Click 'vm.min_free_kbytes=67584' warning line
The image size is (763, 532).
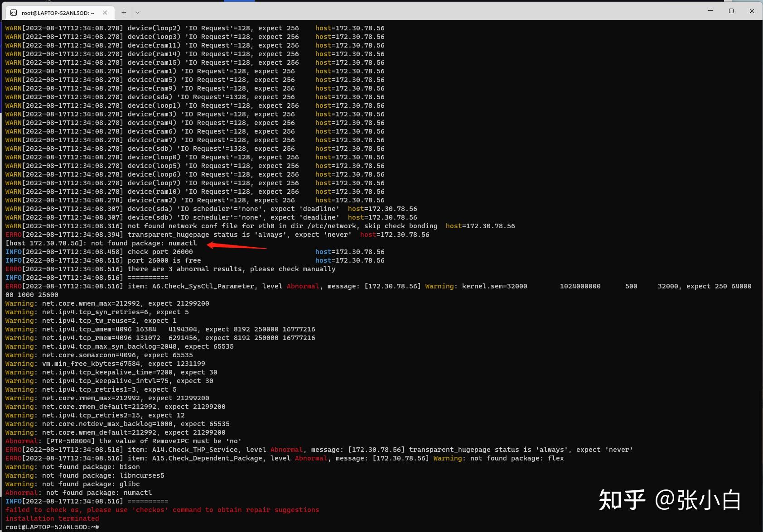[x=105, y=364]
